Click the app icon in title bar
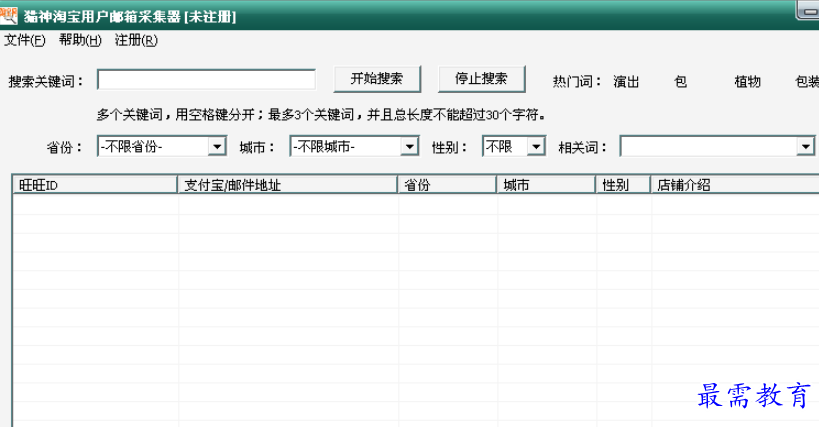Image resolution: width=819 pixels, height=427 pixels. tap(8, 16)
